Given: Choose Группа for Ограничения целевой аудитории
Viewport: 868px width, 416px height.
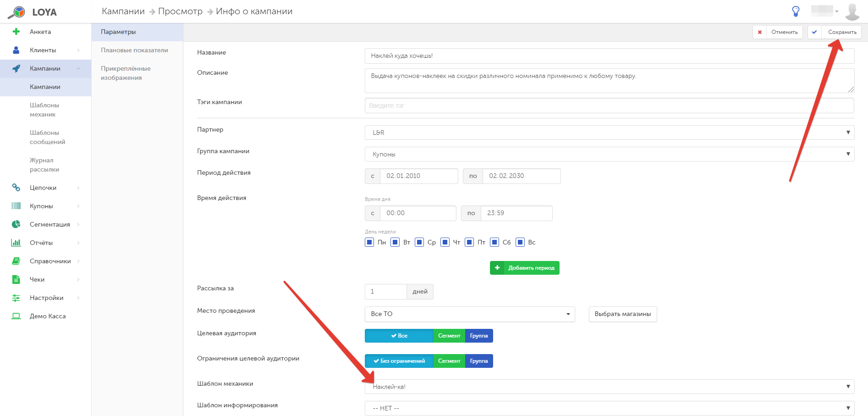Looking at the screenshot, I should coord(479,361).
